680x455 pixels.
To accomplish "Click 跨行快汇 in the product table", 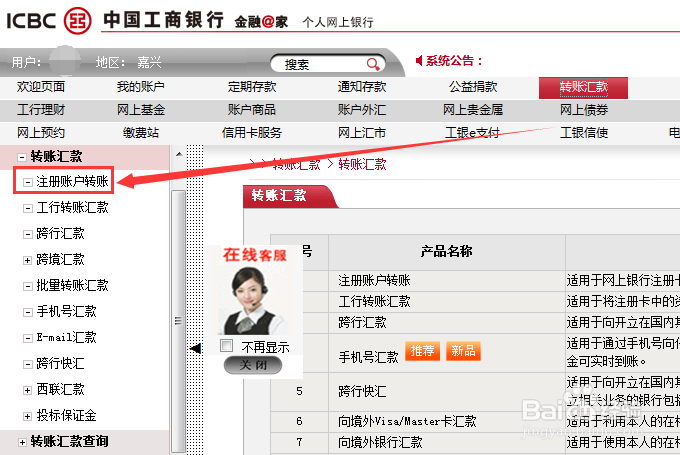I will pyautogui.click(x=362, y=392).
